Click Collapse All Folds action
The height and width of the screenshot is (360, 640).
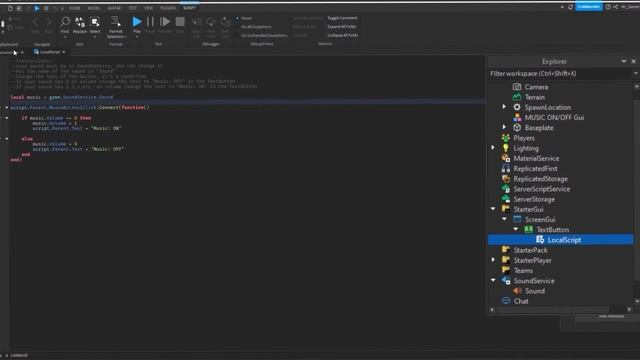[343, 35]
